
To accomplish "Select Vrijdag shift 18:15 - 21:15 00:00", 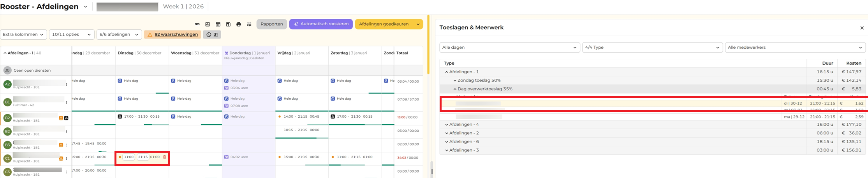I will click(302, 130).
